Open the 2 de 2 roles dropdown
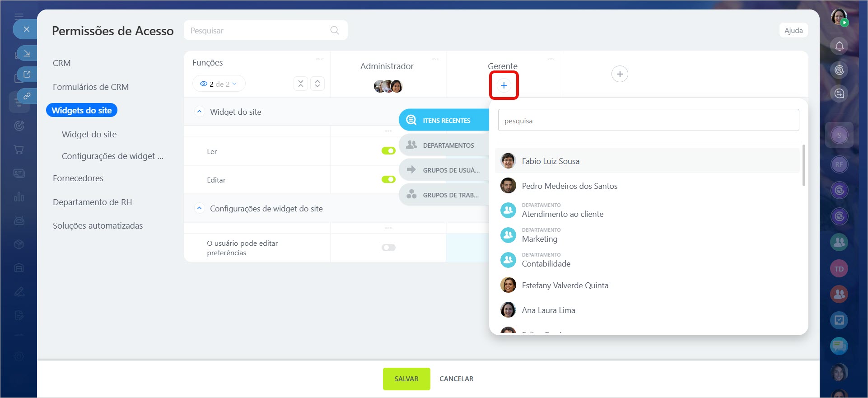Viewport: 868px width, 398px height. click(219, 84)
